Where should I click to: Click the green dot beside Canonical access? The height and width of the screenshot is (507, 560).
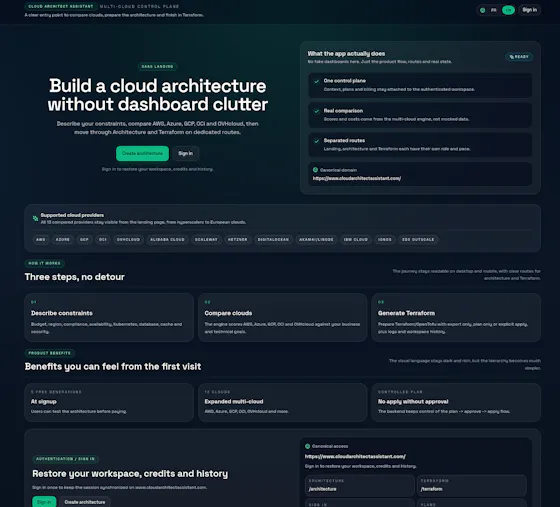click(x=308, y=446)
